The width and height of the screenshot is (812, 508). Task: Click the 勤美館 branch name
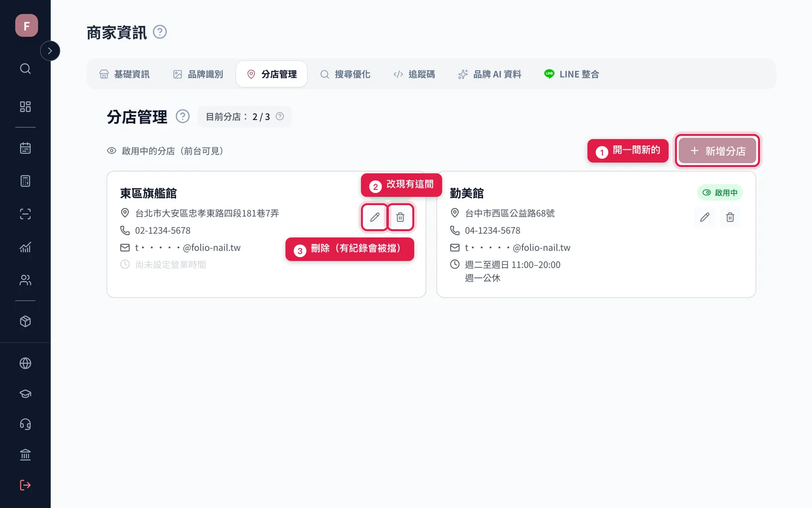(x=467, y=193)
